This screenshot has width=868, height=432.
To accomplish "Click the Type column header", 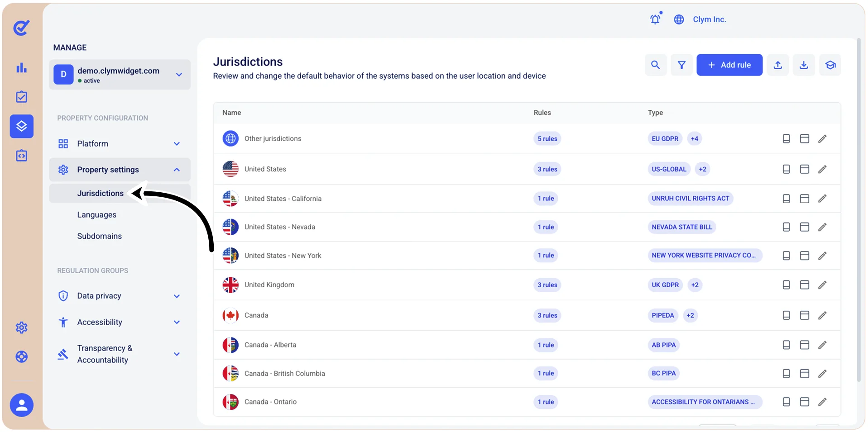I will [x=655, y=113].
